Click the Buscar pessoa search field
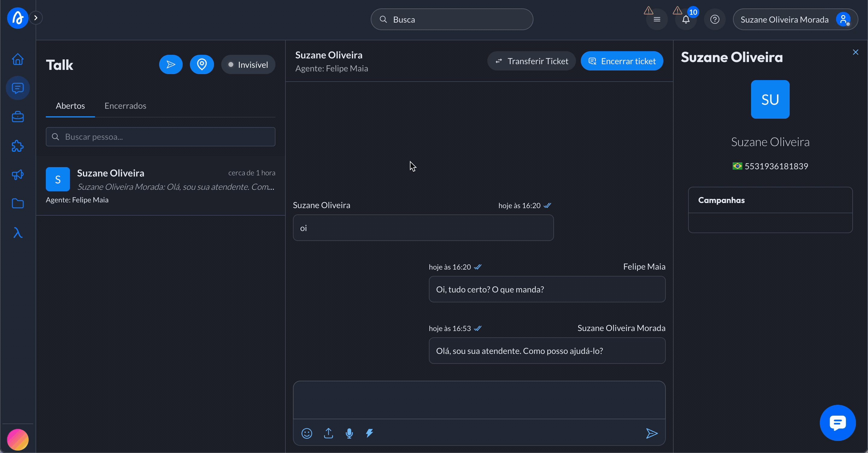Viewport: 868px width, 453px height. point(160,137)
